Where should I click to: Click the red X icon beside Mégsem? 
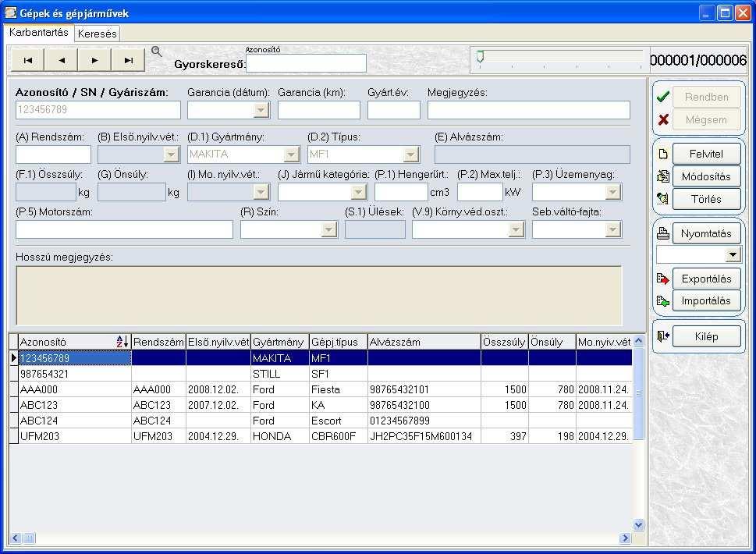pyautogui.click(x=663, y=119)
